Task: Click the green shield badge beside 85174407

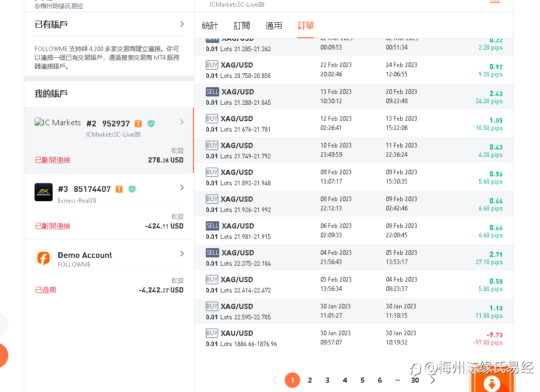Action: coord(132,189)
